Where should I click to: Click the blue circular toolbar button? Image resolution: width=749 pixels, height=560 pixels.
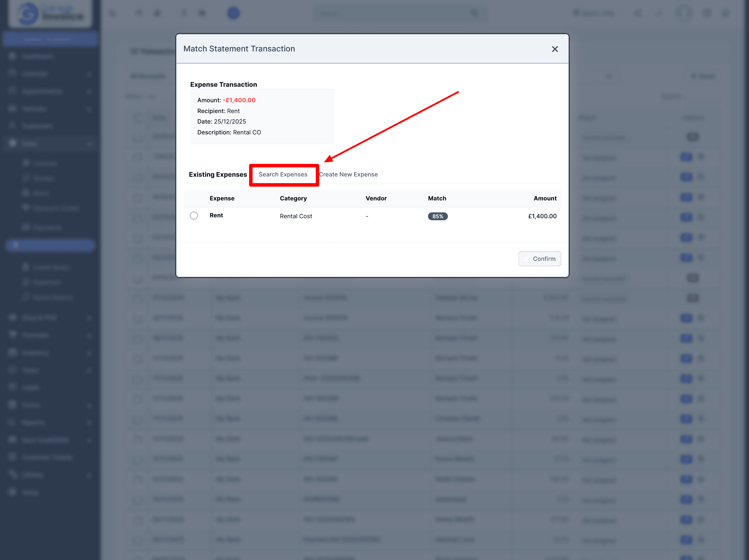[x=233, y=13]
